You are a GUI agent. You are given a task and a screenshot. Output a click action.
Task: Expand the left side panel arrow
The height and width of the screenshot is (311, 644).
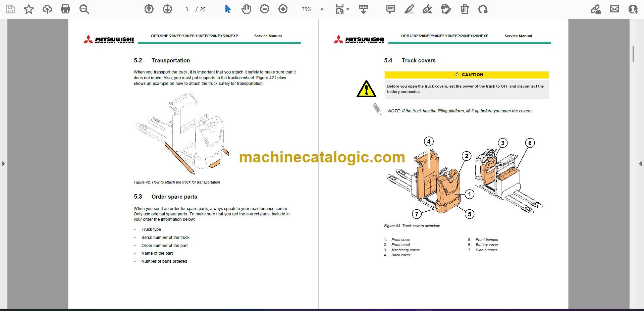[3, 164]
